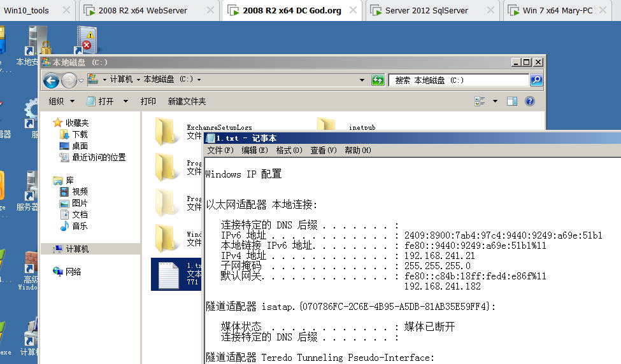The height and width of the screenshot is (364, 621).
Task: Switch to Win 7 x64 Mary-PC tab
Action: pos(557,11)
